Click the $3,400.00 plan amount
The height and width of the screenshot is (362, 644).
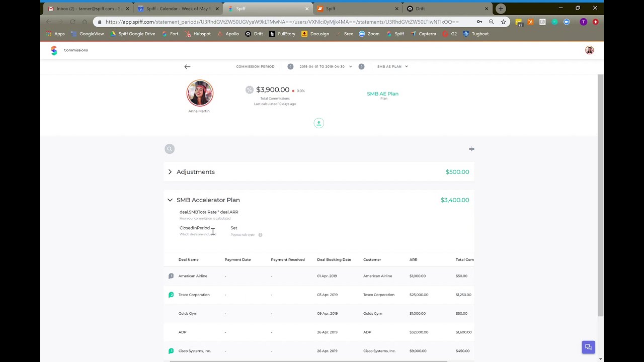point(455,200)
